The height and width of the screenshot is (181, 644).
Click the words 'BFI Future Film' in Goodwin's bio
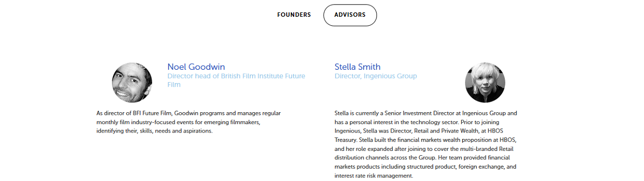coord(152,113)
